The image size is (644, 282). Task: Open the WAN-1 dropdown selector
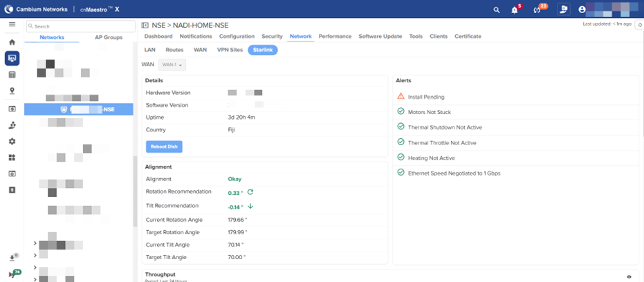coord(172,64)
